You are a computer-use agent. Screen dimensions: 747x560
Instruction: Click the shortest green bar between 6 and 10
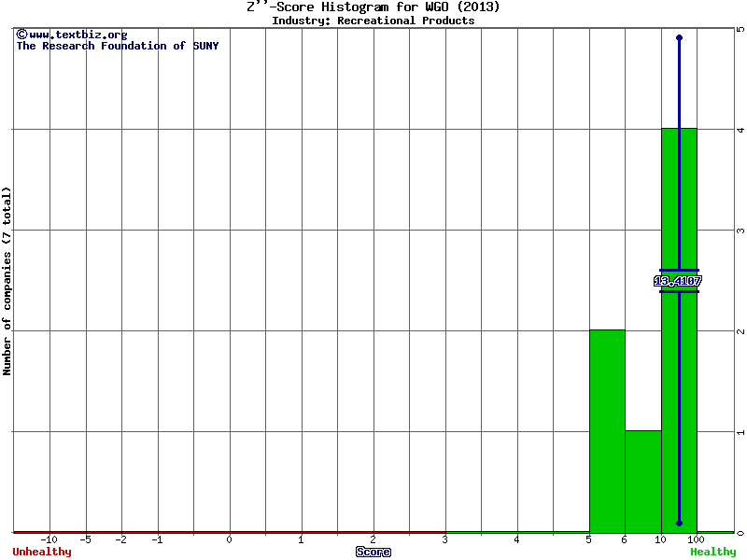643,482
